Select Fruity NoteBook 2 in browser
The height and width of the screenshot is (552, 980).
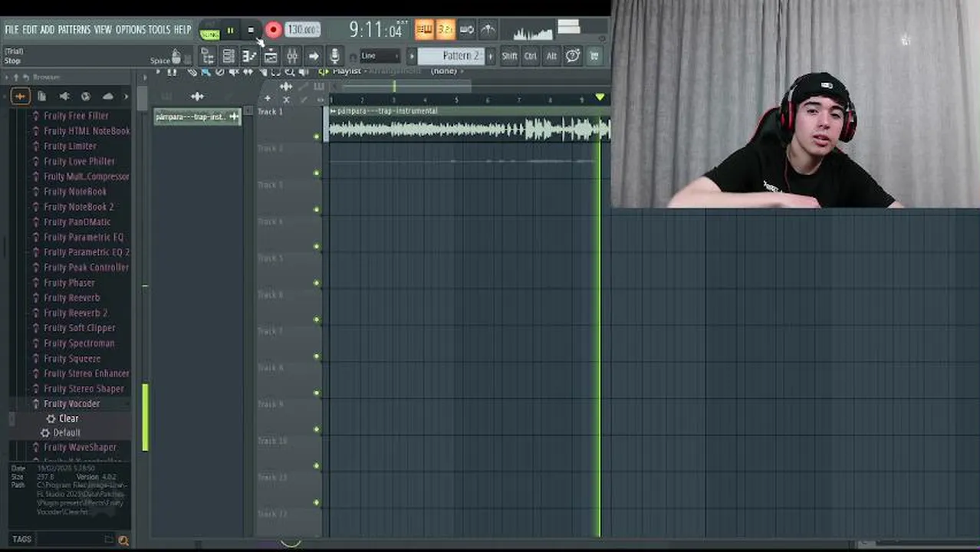(78, 206)
